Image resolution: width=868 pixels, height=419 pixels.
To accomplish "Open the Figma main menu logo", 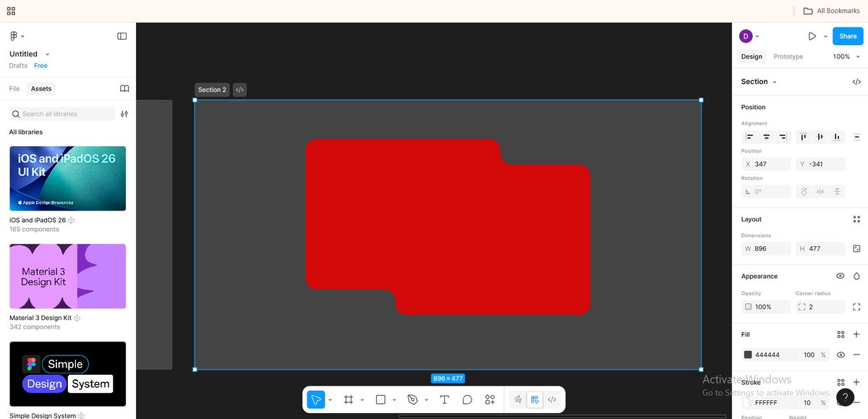I will click(x=14, y=36).
